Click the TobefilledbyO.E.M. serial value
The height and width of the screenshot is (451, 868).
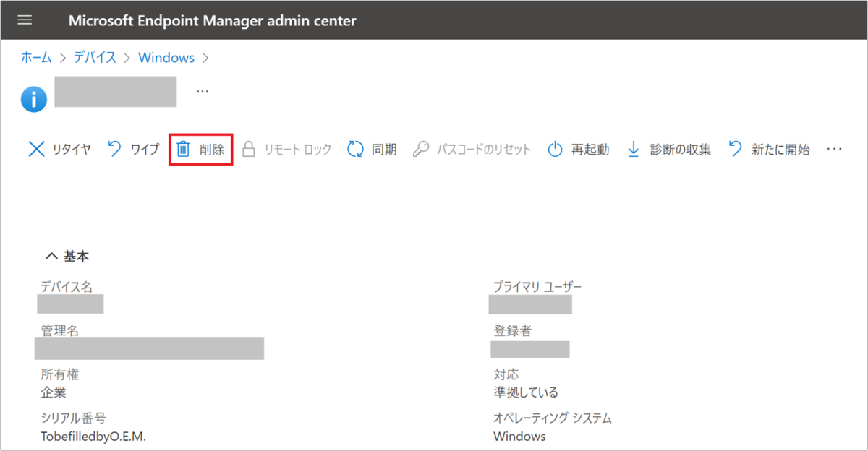click(x=93, y=436)
